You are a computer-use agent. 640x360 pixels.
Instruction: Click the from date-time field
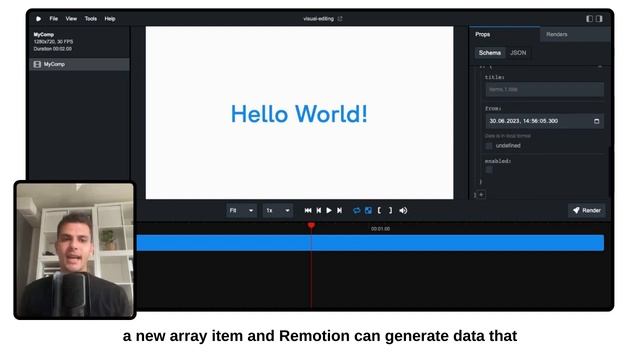tap(544, 121)
